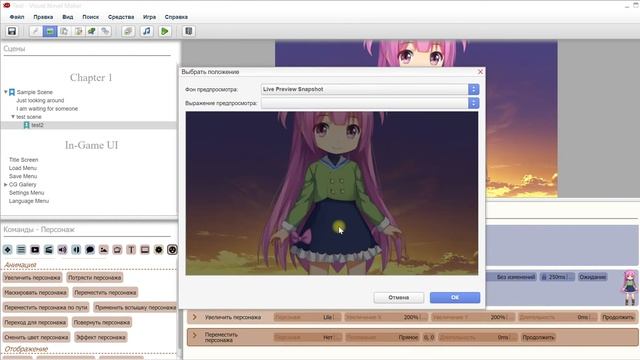Select test2 in the scene tree

coord(37,125)
